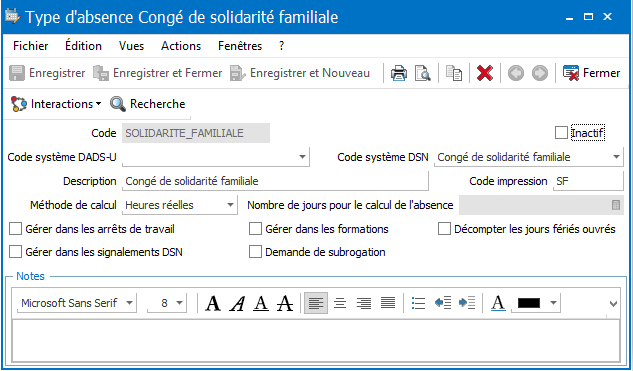
Task: Click the black font color swatch
Action: pyautogui.click(x=529, y=303)
